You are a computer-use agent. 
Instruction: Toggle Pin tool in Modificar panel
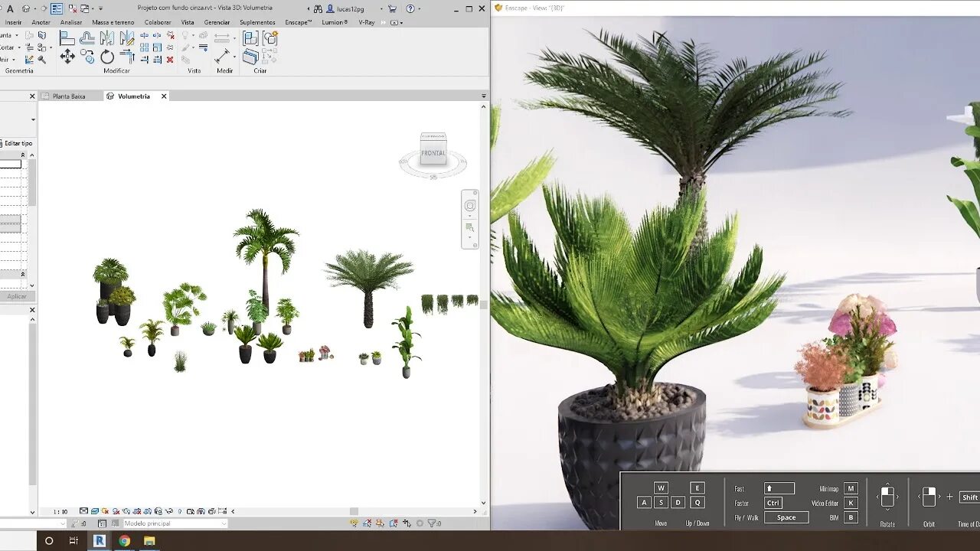point(170,47)
